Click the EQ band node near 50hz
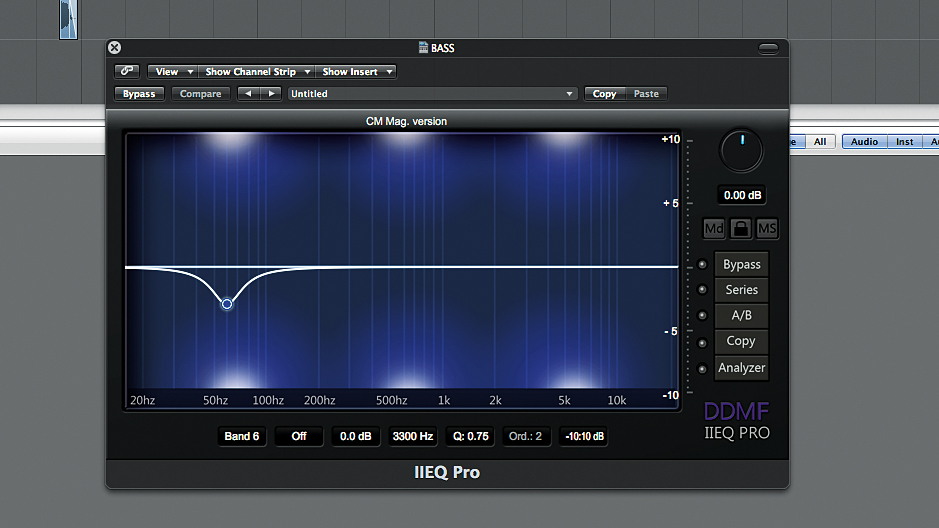Screen dimensions: 939x528 [227, 304]
